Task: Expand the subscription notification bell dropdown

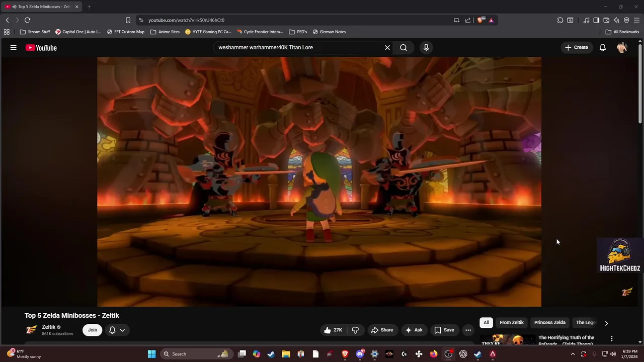Action: [117, 330]
